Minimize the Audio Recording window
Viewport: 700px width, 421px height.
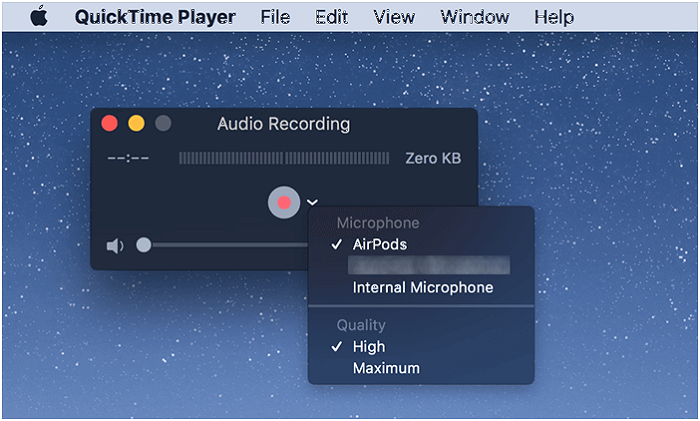click(x=136, y=125)
